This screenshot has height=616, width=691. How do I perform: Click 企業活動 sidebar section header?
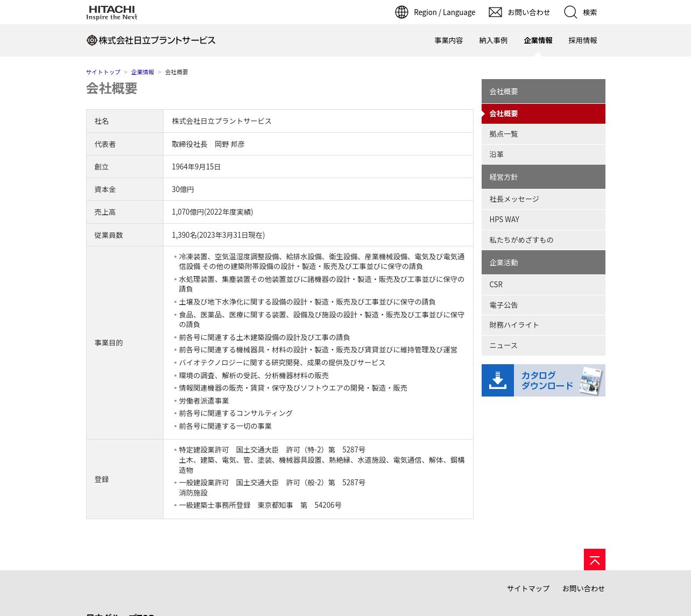point(544,262)
